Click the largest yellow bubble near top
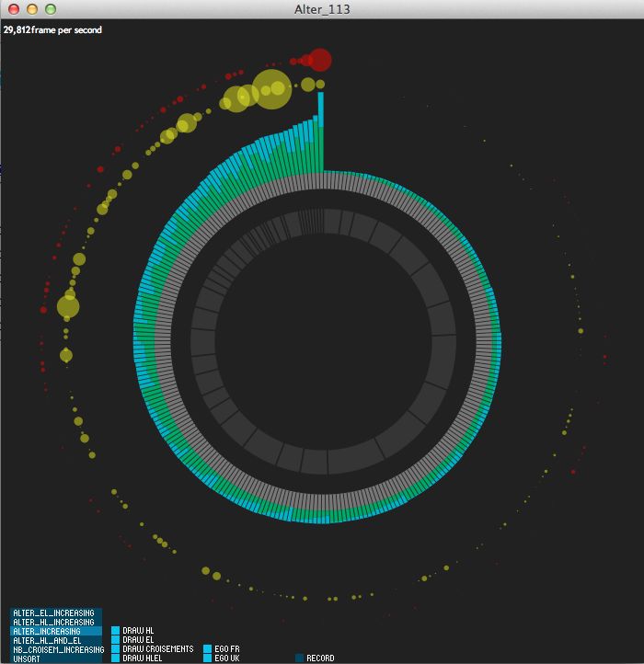This screenshot has width=644, height=664. [x=271, y=89]
